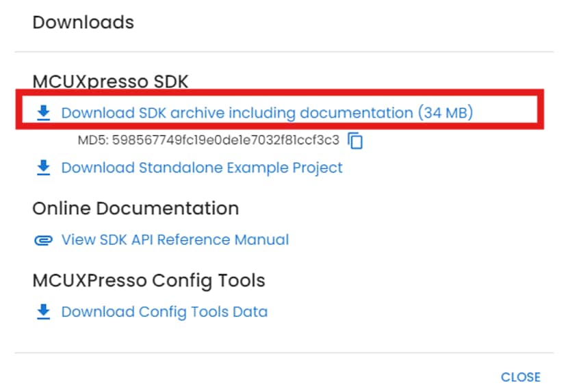Click the Downloads dialog title

83,22
